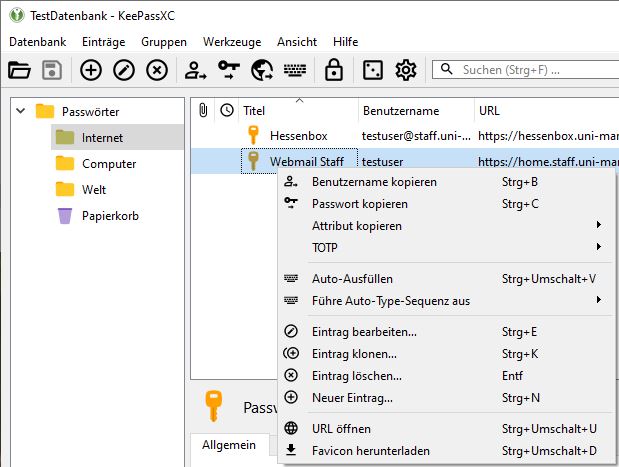Viewport: 619px width, 467px height.
Task: Click the delete entry X toolbar icon
Action: (x=157, y=70)
